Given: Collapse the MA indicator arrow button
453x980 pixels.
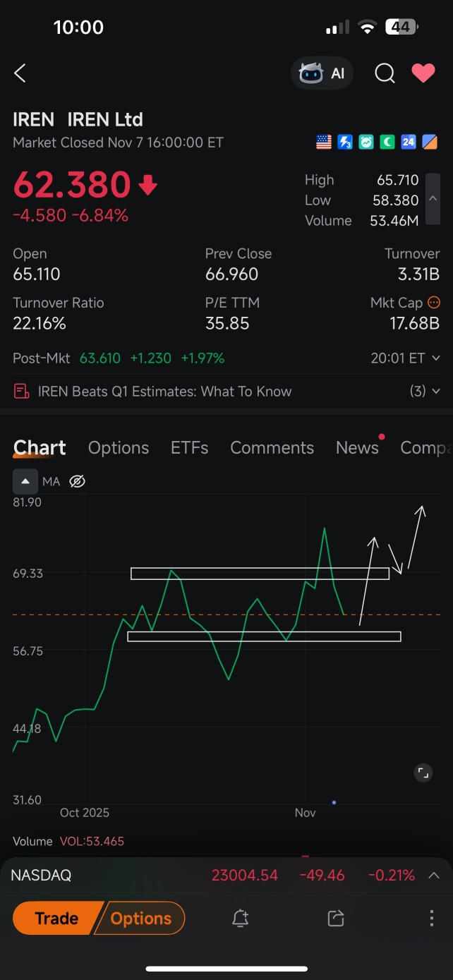Looking at the screenshot, I should click(25, 481).
